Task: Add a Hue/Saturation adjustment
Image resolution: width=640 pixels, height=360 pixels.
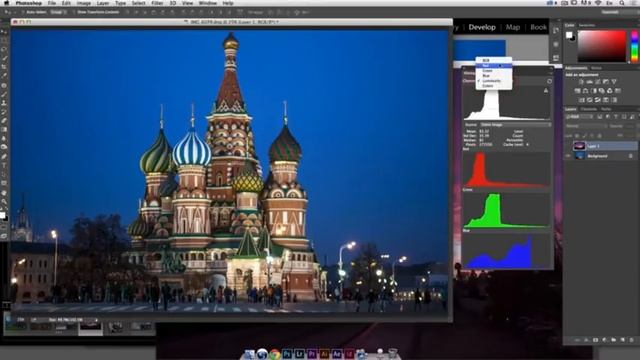Action: coord(577,91)
